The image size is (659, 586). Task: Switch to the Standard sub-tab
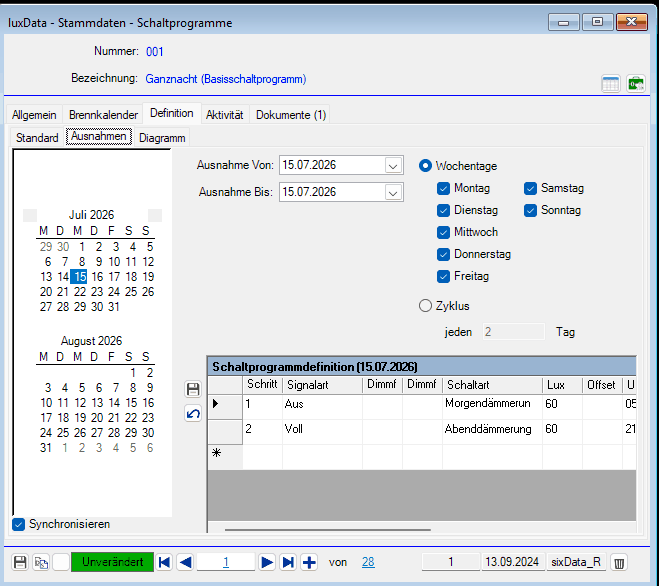(x=37, y=137)
